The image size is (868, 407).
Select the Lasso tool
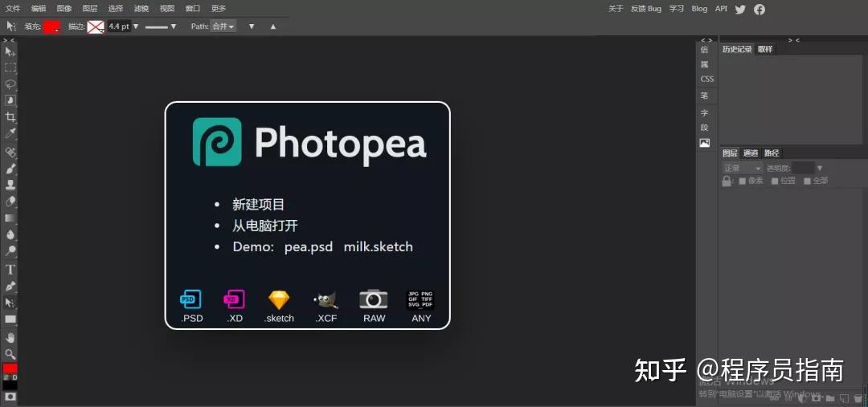tap(10, 83)
